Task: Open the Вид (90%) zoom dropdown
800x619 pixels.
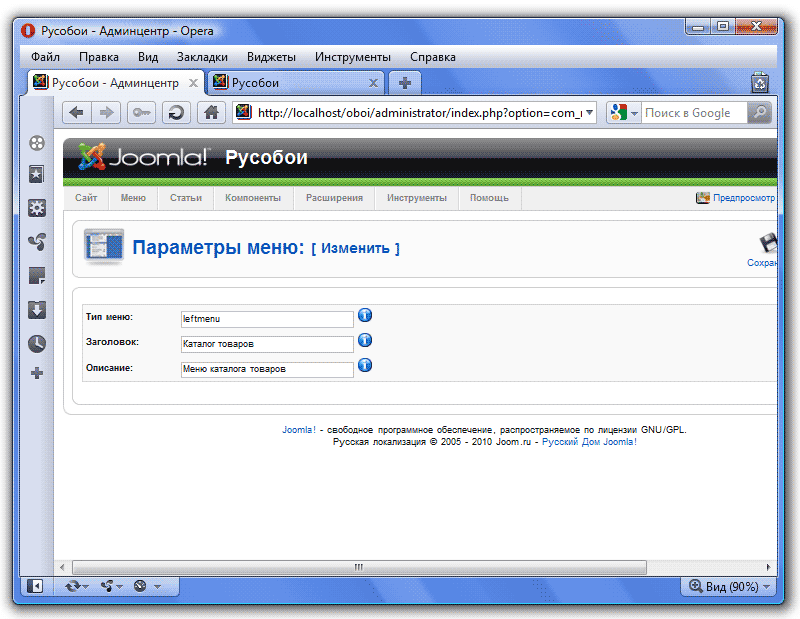Action: coord(729,586)
